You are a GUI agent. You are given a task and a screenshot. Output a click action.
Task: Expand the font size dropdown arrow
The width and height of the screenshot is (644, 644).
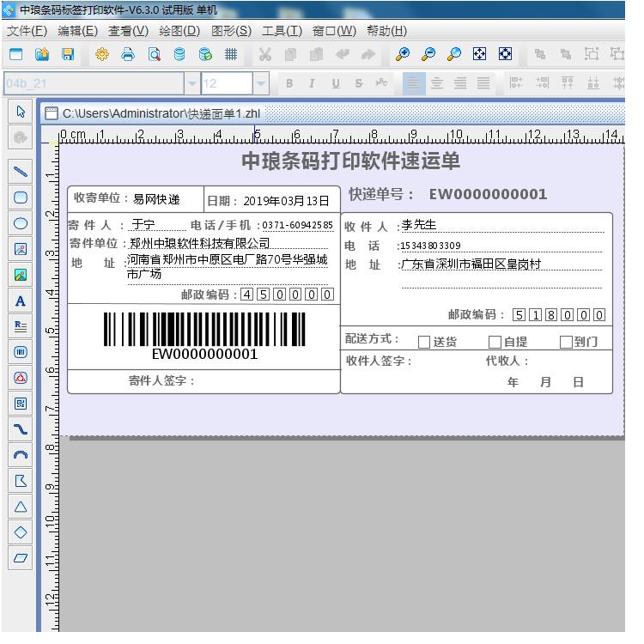pos(261,83)
